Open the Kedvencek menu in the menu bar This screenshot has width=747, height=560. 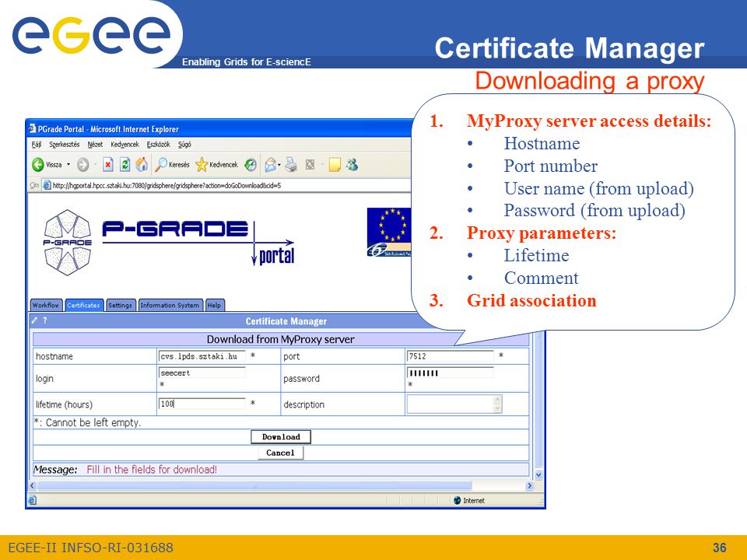[124, 145]
